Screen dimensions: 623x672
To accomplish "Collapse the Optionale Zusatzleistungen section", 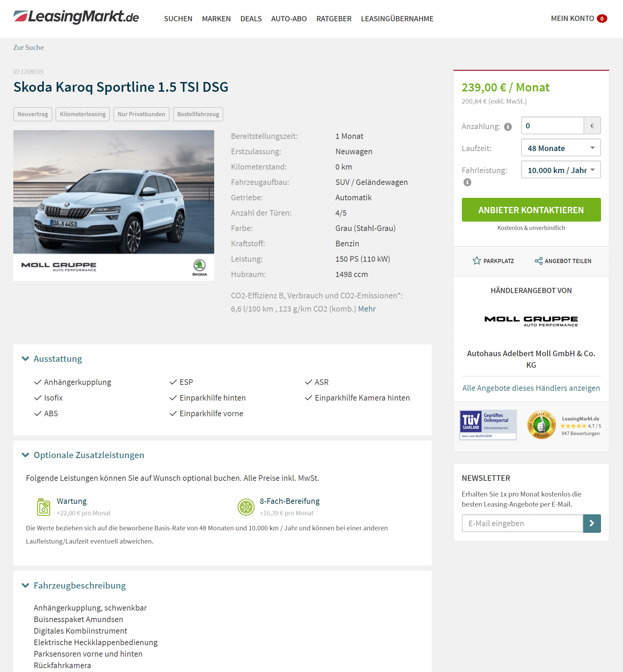I will (25, 455).
